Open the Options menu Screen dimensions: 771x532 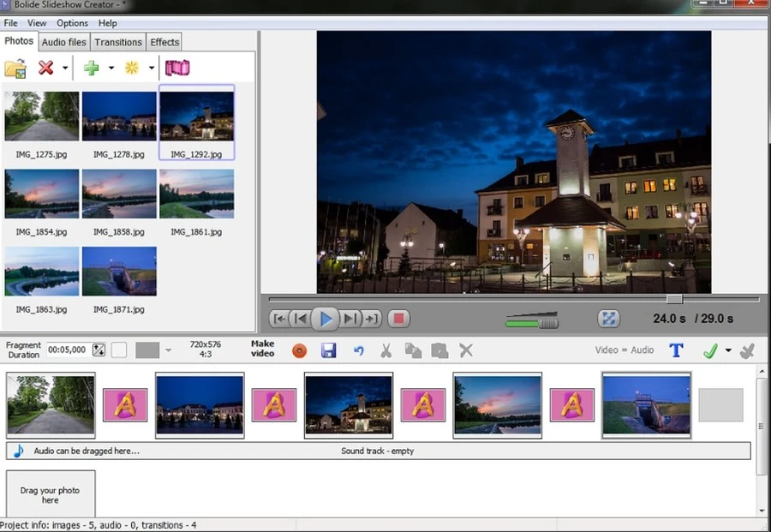72,23
